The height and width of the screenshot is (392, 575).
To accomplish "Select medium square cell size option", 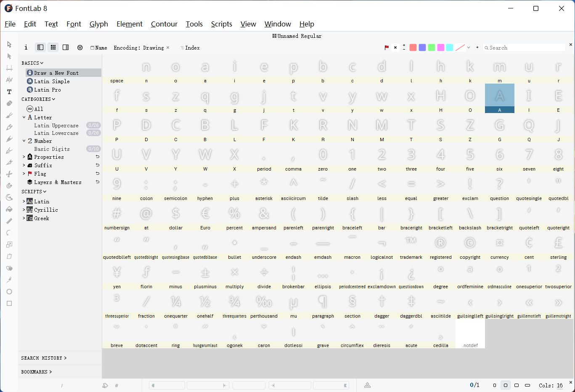I will (x=506, y=385).
